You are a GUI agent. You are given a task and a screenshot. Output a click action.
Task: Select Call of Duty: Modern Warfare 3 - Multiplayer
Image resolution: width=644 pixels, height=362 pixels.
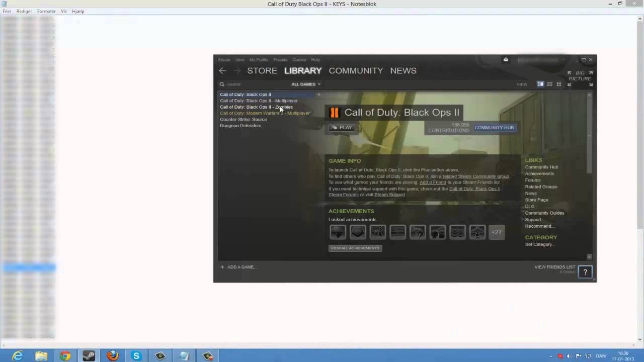tap(265, 113)
